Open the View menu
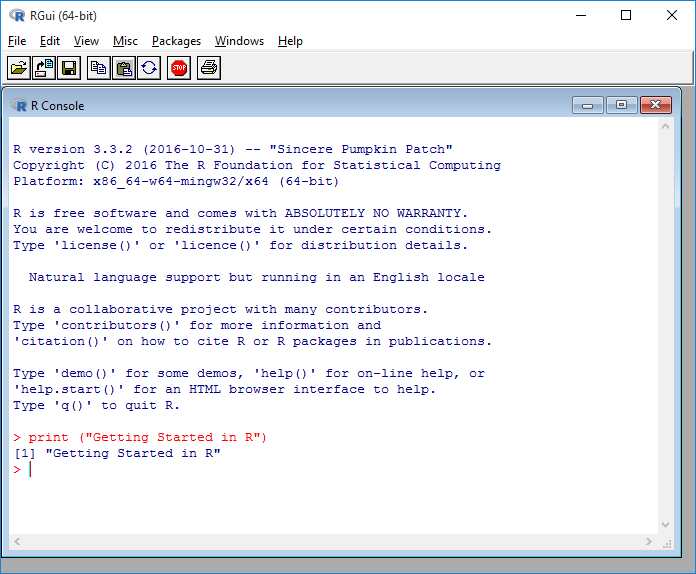 point(86,41)
